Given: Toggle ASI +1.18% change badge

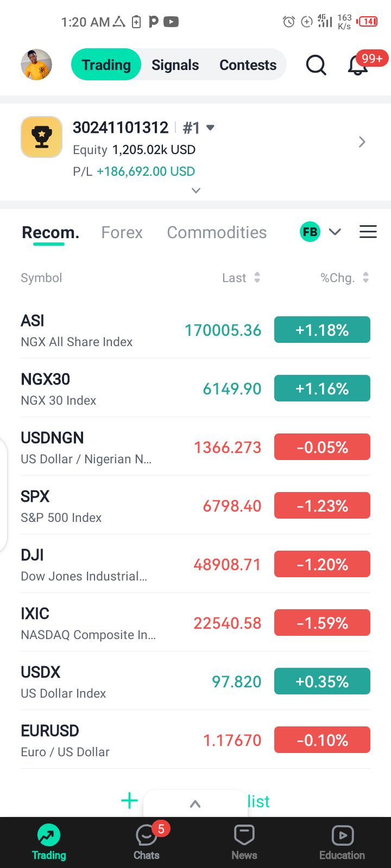Looking at the screenshot, I should 322,330.
